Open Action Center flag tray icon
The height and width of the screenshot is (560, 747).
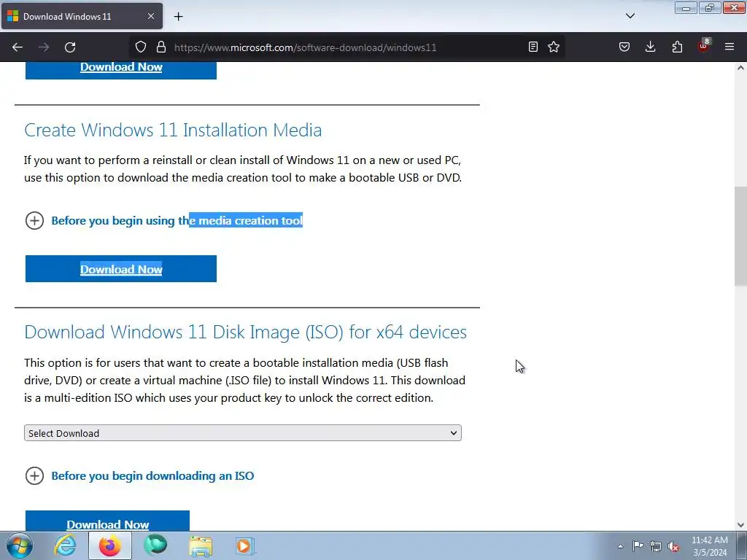pyautogui.click(x=638, y=546)
